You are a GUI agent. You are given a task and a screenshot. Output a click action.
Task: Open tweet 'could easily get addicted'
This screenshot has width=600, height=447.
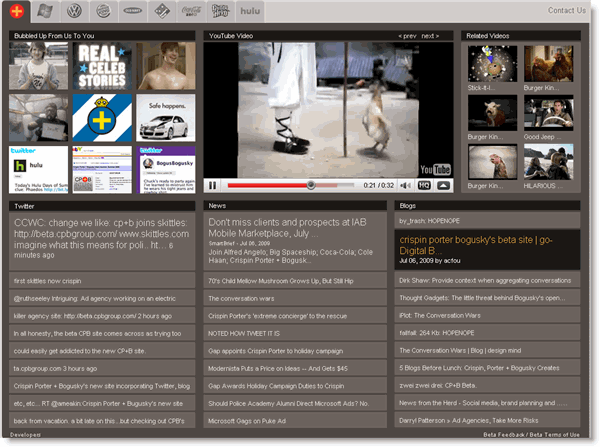point(102,351)
